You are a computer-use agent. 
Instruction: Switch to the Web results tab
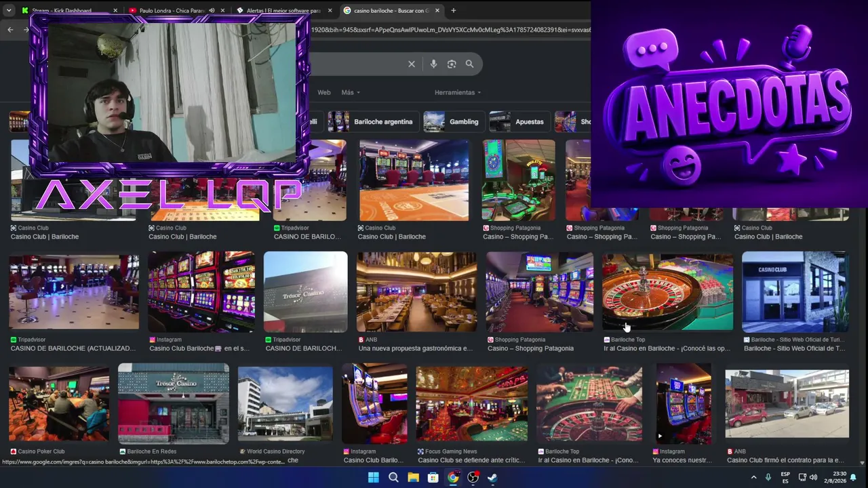(324, 92)
